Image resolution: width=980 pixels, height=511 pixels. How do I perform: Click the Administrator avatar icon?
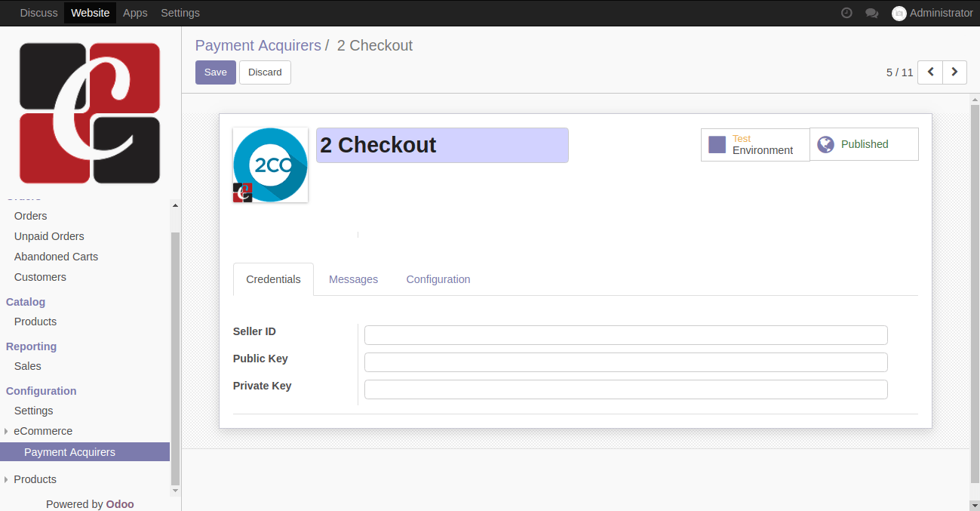coord(899,13)
